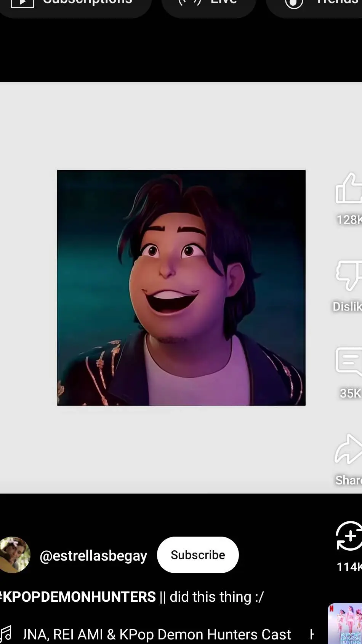Tap the Remix icon above 114K
The height and width of the screenshot is (644, 362).
349,536
